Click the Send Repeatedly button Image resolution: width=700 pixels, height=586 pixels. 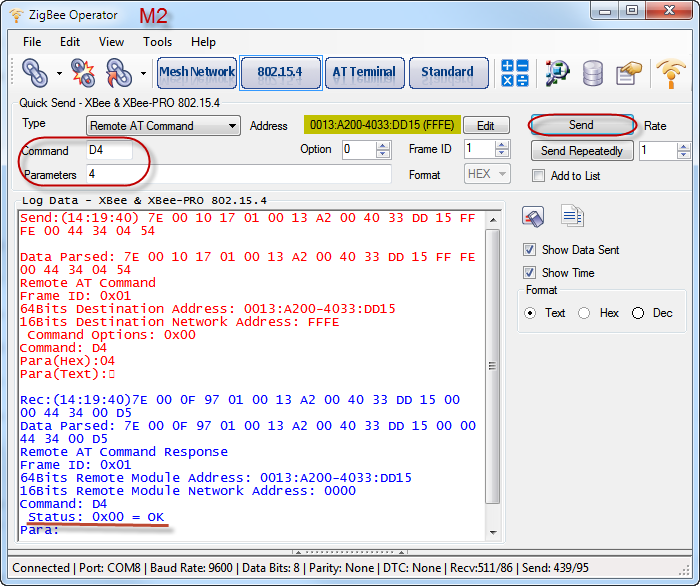pyautogui.click(x=582, y=151)
